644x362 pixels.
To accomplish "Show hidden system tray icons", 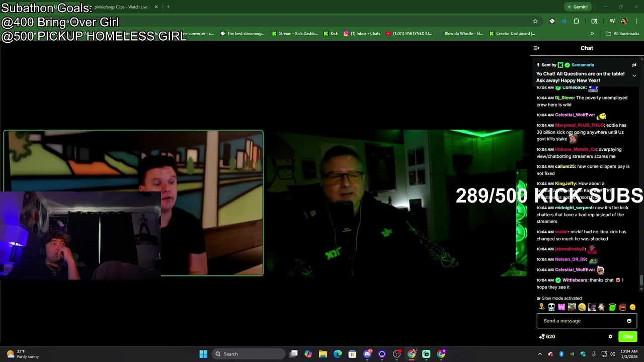I will (x=540, y=354).
